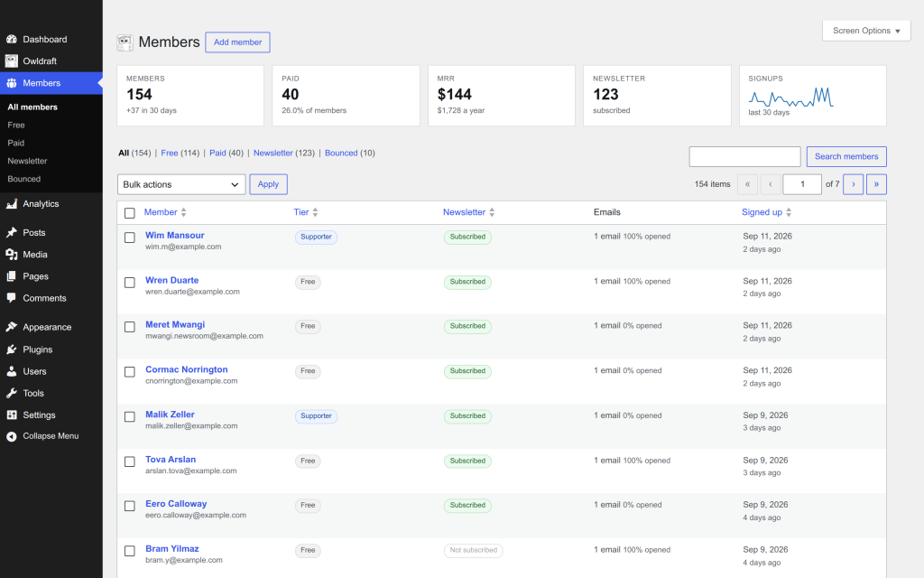Click the Settings icon in sidebar
The image size is (924, 578).
pos(11,415)
